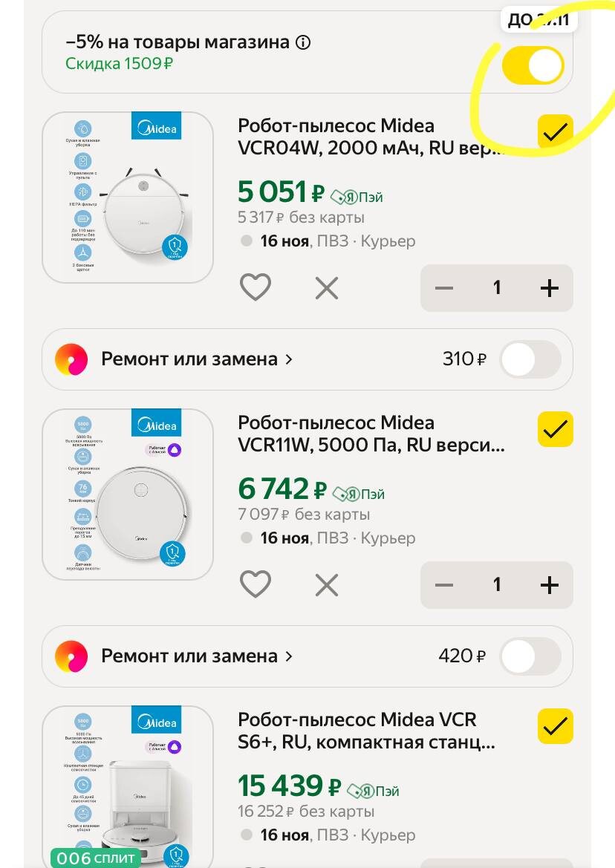Open Midea VCR04W product title link
The height and width of the screenshot is (868, 615).
371,137
